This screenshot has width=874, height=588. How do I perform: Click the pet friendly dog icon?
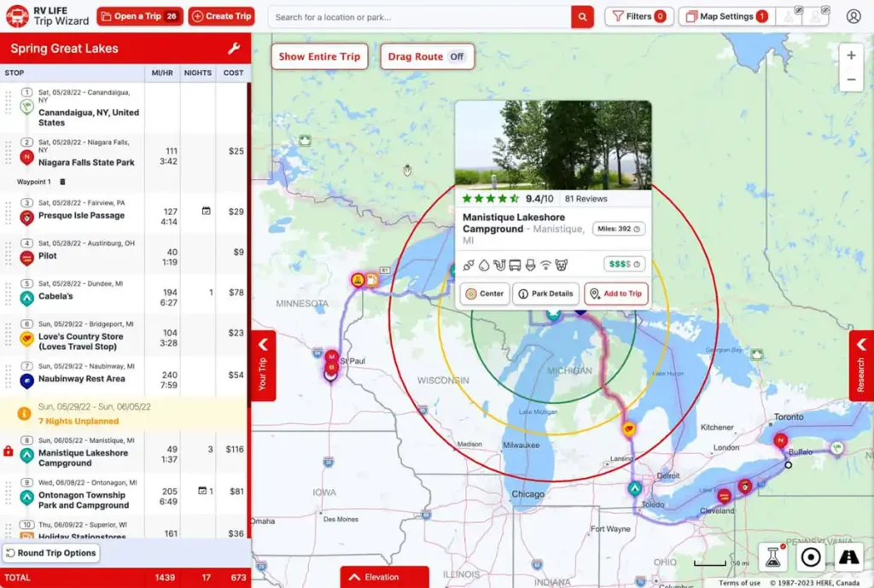(562, 265)
